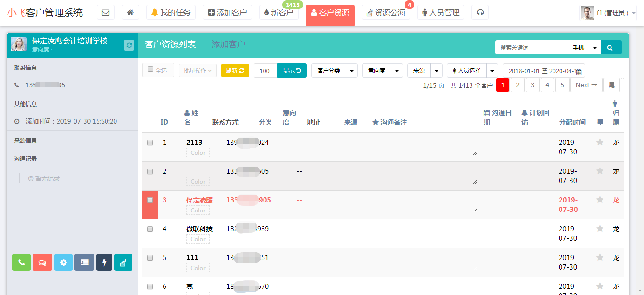Click refresh icon beside 保定凌鹰会计培训学校
This screenshot has width=644, height=295.
point(129,45)
